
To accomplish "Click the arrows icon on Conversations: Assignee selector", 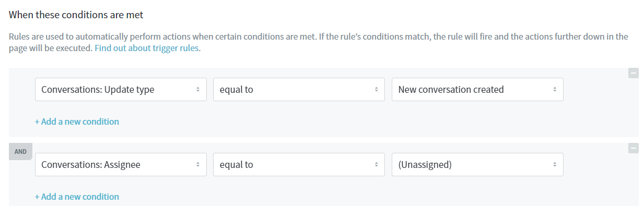I will (198, 165).
